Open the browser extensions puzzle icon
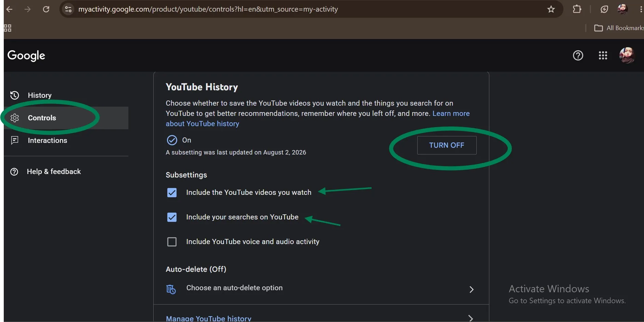The image size is (644, 322). coord(577,9)
